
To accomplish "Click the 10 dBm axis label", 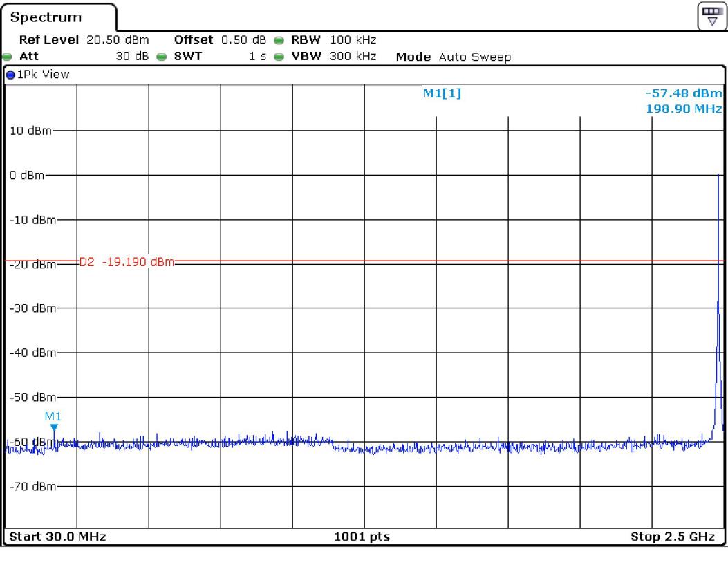I will (30, 131).
